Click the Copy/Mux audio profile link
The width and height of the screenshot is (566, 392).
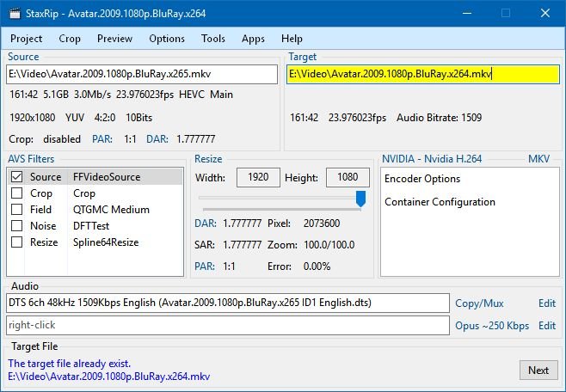[x=479, y=303]
